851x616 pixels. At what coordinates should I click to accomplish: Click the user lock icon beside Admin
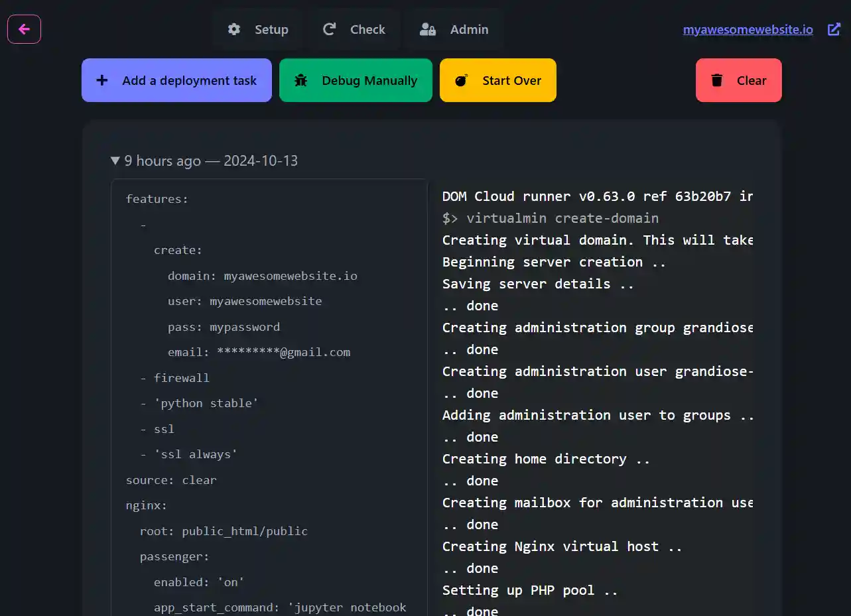428,29
